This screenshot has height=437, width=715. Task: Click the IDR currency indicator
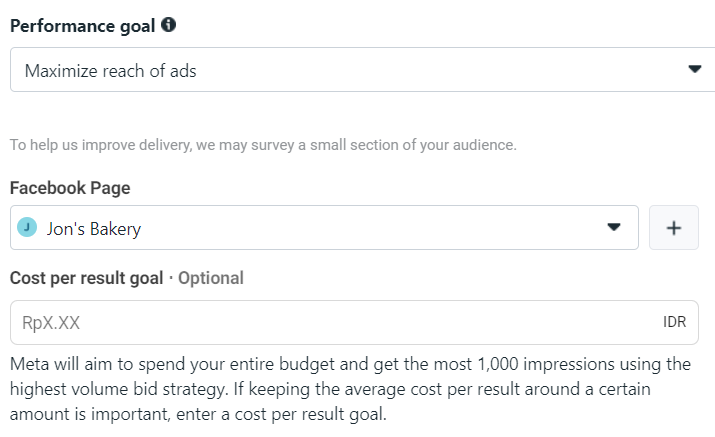point(675,323)
